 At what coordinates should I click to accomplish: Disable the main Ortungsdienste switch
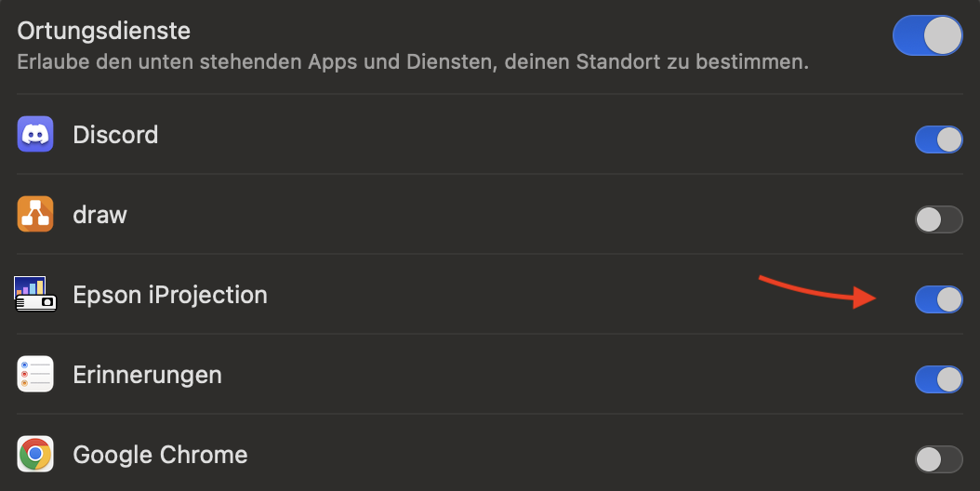click(x=928, y=35)
